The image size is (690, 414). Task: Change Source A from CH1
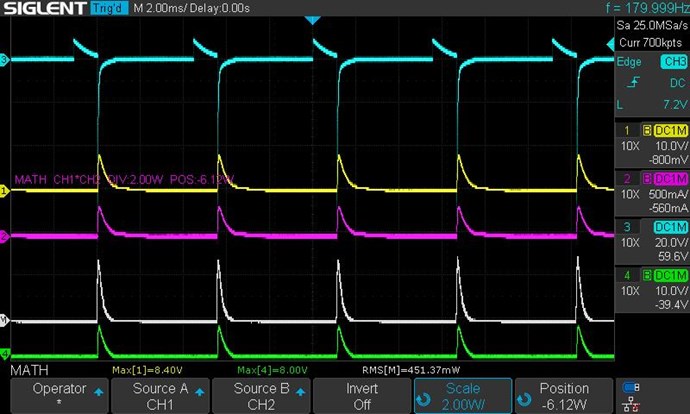[x=160, y=396]
